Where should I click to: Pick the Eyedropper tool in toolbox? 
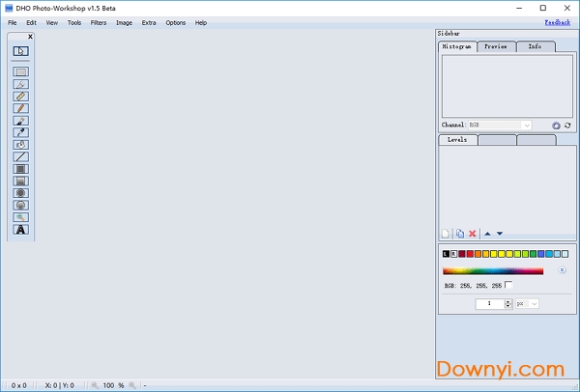coord(20,132)
